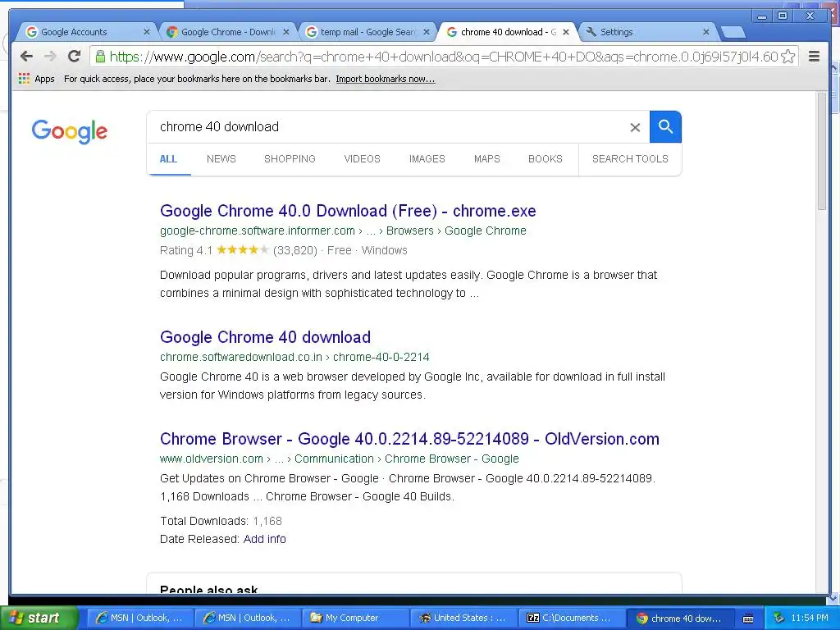Select the MAPS search filter
840x630 pixels.
tap(487, 159)
